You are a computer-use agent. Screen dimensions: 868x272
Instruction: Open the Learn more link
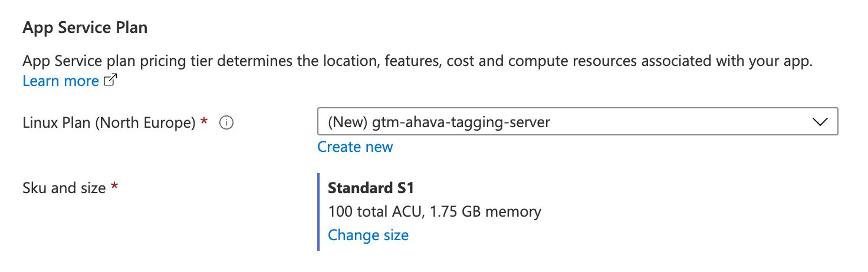(61, 81)
